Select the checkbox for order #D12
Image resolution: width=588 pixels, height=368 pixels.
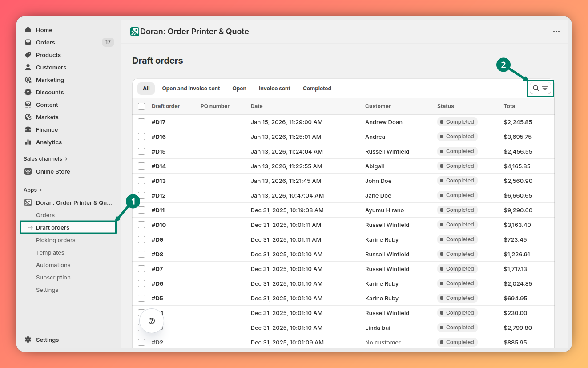(x=141, y=195)
